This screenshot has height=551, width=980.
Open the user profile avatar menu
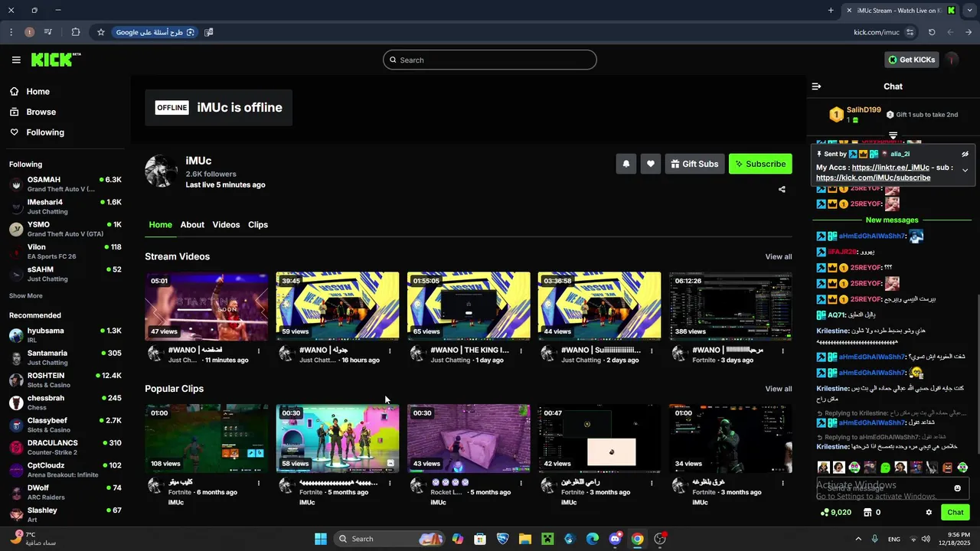pos(952,60)
